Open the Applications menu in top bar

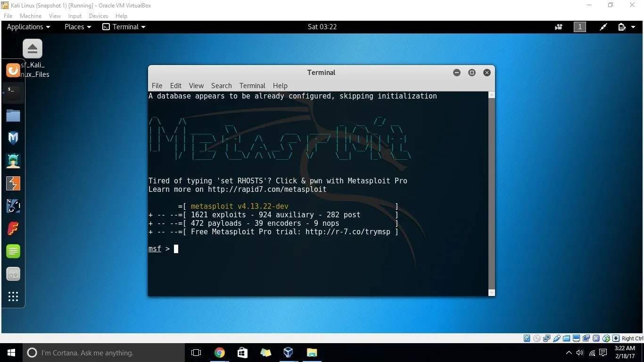[x=28, y=27]
